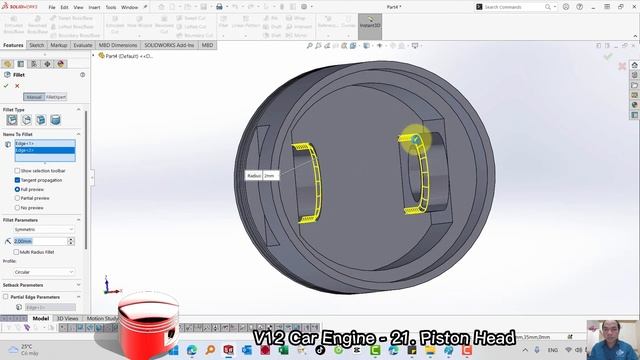Switch to the Evaluate ribbon tab
This screenshot has width=640, height=360.
pos(83,45)
